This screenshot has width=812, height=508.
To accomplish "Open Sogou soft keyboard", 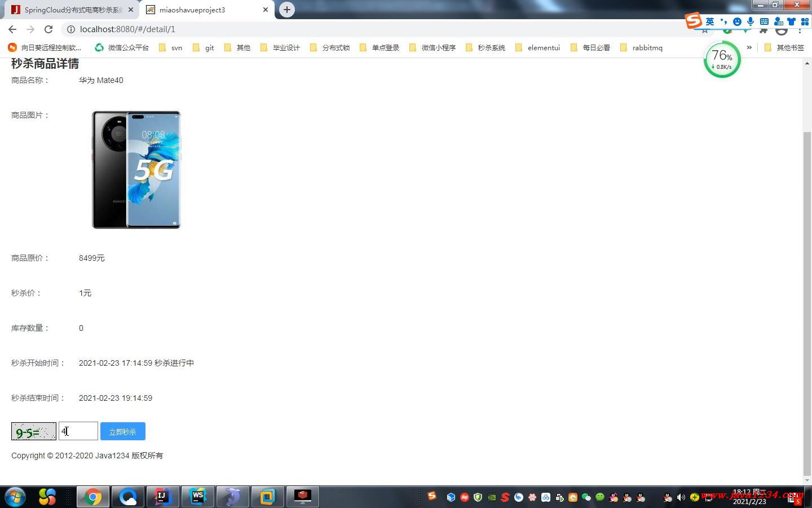I will 764,21.
